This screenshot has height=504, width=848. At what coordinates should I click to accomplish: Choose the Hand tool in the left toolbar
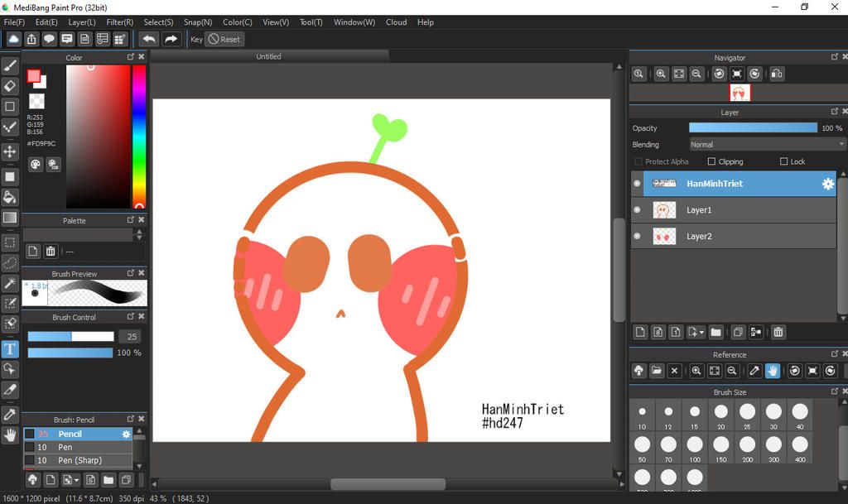[10, 434]
